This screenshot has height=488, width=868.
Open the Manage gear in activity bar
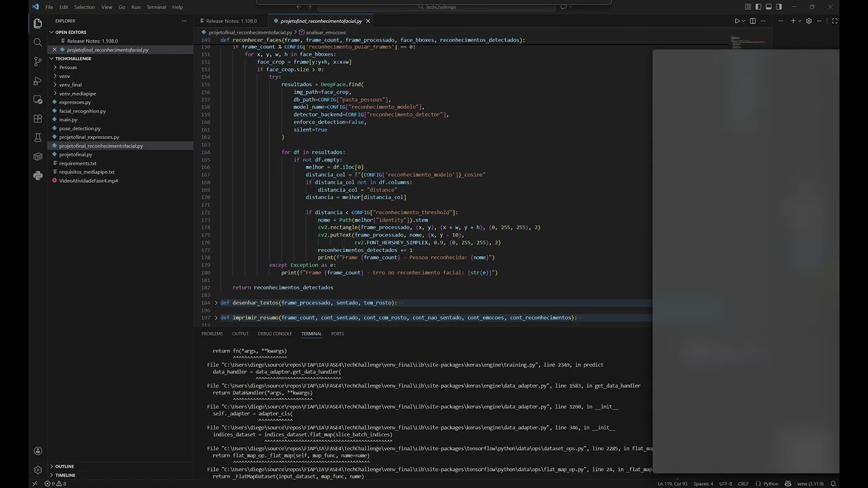[38, 470]
